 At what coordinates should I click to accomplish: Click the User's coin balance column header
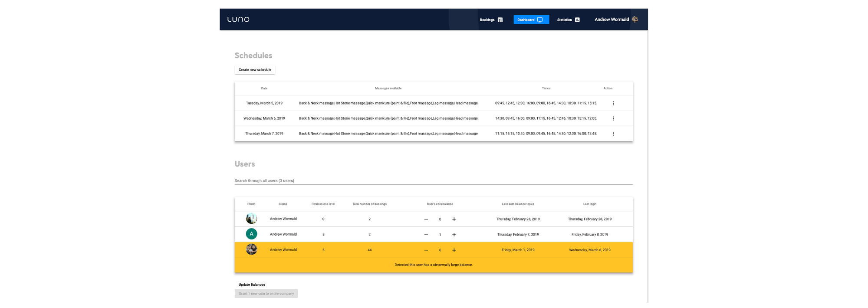pos(440,204)
